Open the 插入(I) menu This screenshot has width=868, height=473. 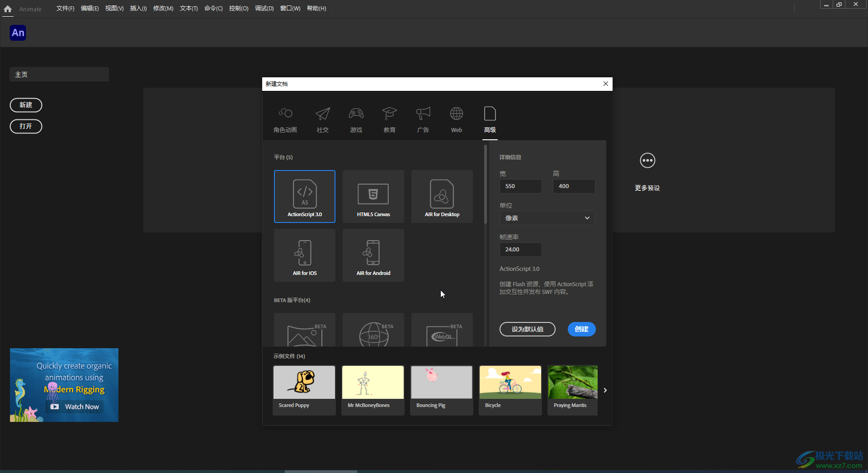(138, 9)
